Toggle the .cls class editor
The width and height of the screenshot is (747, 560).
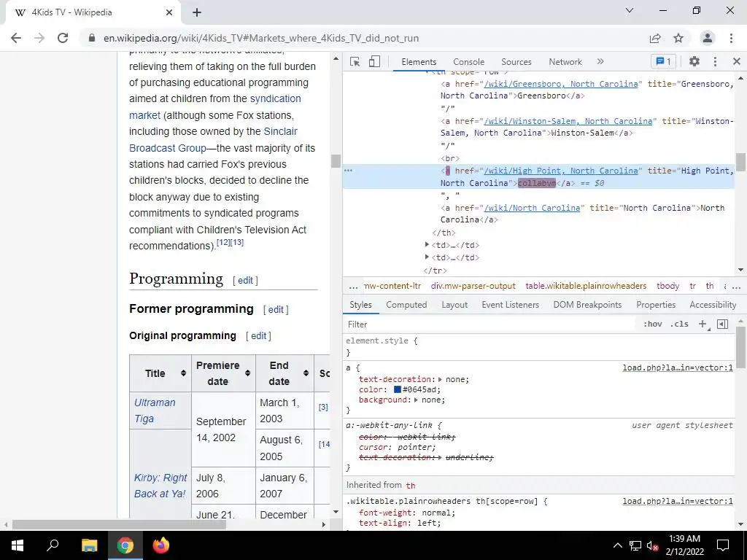[x=679, y=324]
